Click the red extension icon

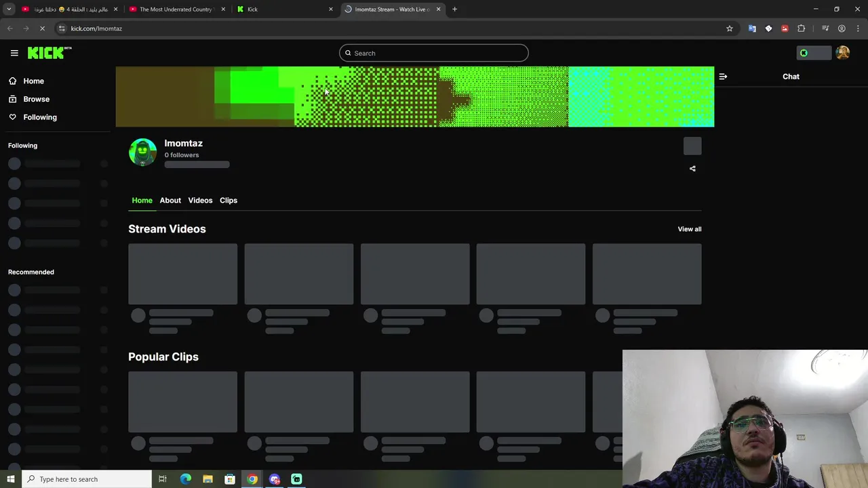click(x=785, y=28)
